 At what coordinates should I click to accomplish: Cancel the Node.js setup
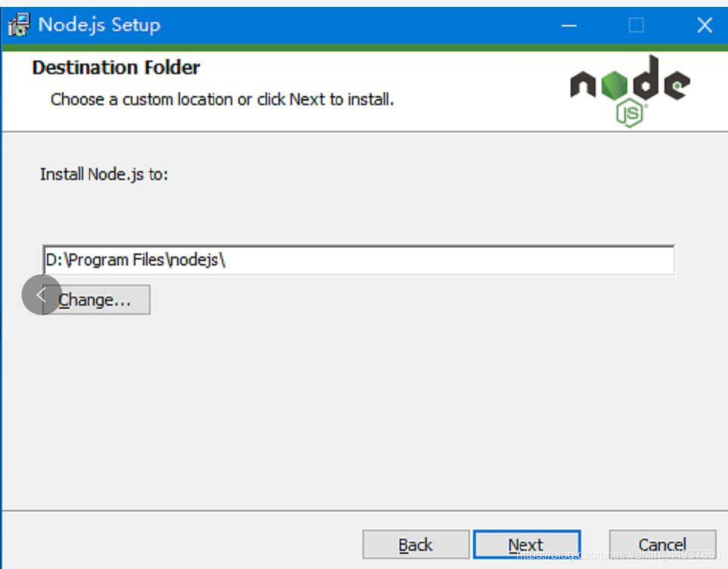(662, 544)
